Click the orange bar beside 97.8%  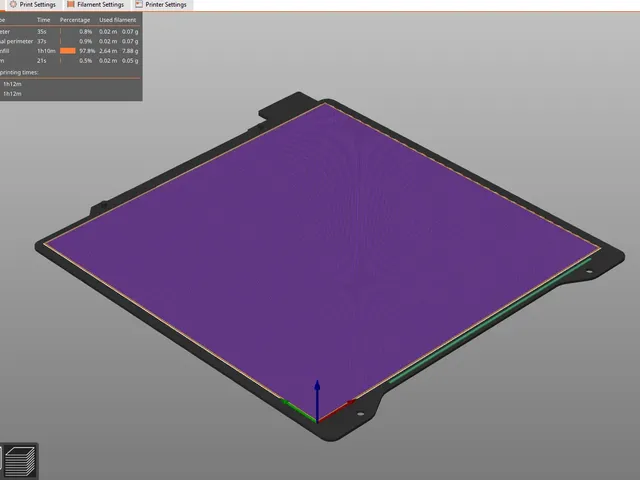(x=68, y=51)
